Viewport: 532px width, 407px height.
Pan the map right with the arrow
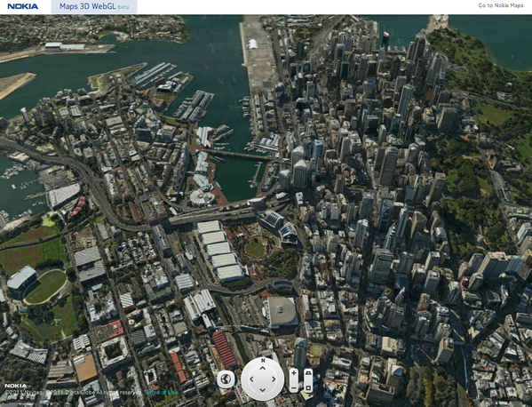tap(274, 379)
